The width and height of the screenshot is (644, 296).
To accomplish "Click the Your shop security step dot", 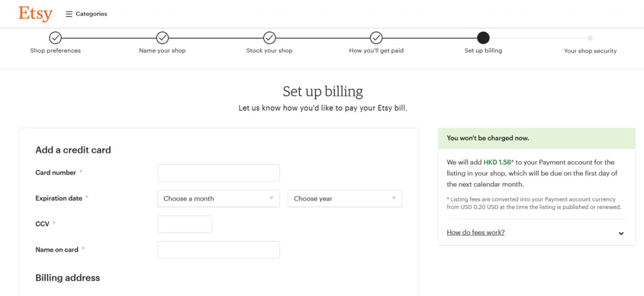I will pyautogui.click(x=590, y=38).
